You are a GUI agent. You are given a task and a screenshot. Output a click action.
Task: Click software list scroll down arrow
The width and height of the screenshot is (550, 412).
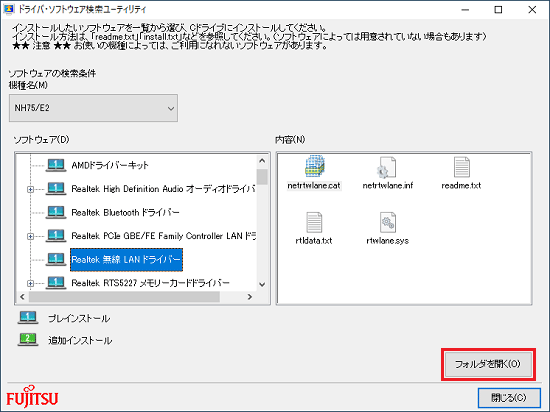(262, 284)
